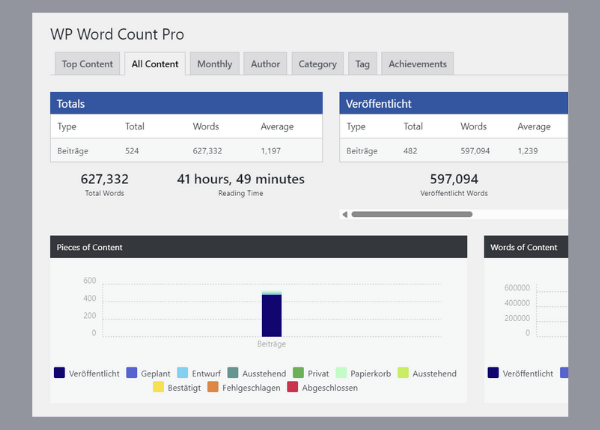Open the Tag tab
The height and width of the screenshot is (430, 600).
362,64
